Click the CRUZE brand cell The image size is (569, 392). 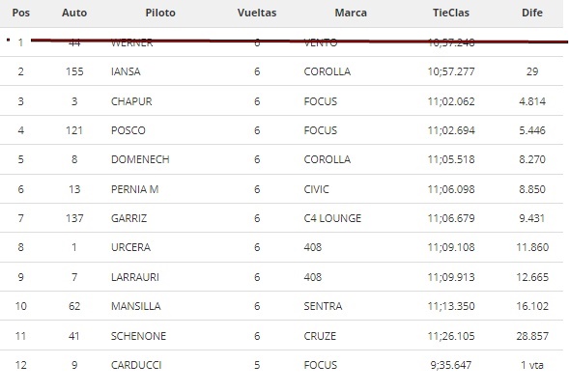pyautogui.click(x=320, y=336)
